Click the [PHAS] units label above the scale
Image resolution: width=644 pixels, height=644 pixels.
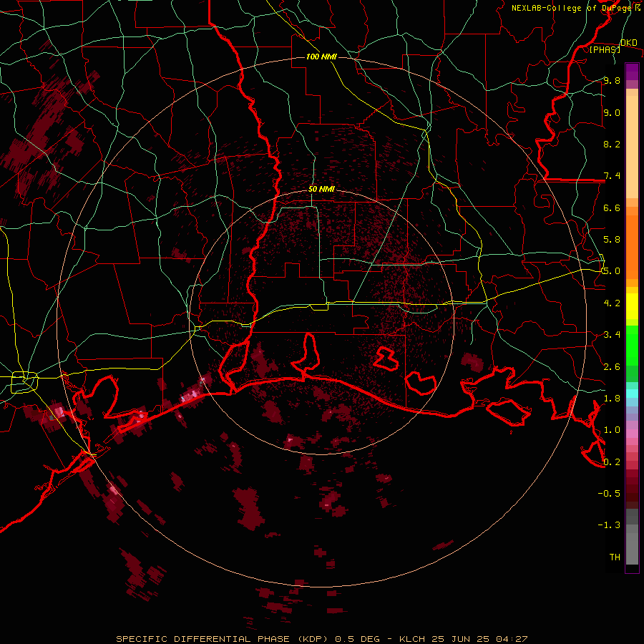pyautogui.click(x=605, y=49)
